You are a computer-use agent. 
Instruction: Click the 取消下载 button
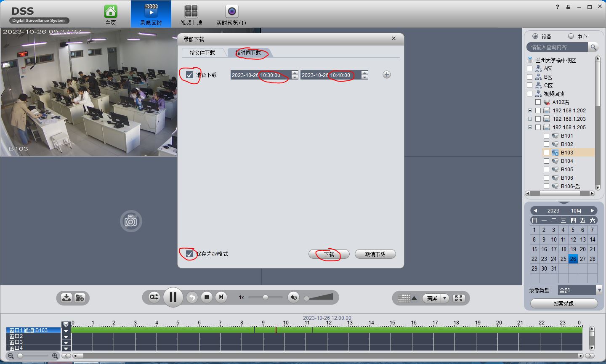pyautogui.click(x=375, y=254)
